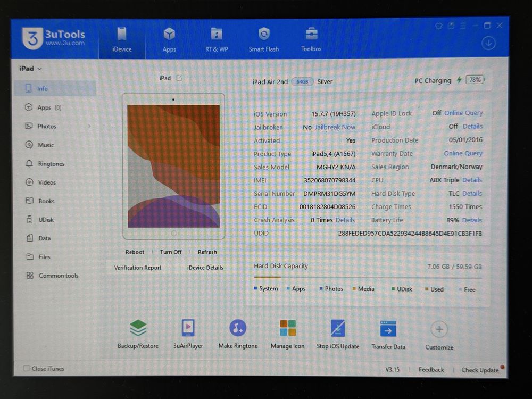This screenshot has width=532, height=399.
Task: Click the Hard Disk Capacity usage bar
Action: 368,278
